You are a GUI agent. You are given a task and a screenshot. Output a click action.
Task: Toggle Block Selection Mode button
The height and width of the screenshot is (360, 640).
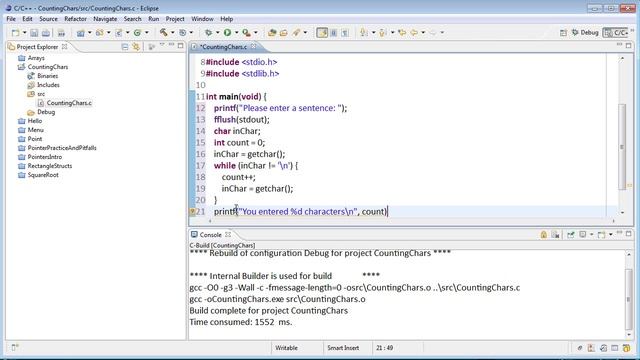pos(333,33)
